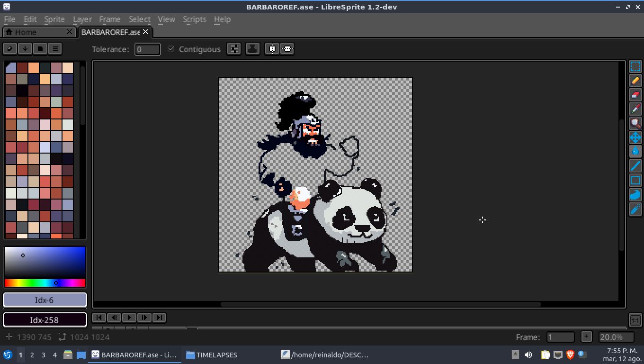644x364 pixels.
Task: Open the Sprite menu
Action: pyautogui.click(x=54, y=19)
